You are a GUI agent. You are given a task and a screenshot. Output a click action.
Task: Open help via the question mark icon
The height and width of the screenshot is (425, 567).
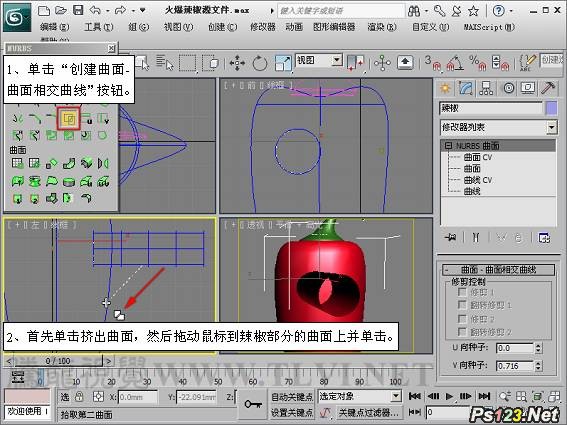coord(499,11)
